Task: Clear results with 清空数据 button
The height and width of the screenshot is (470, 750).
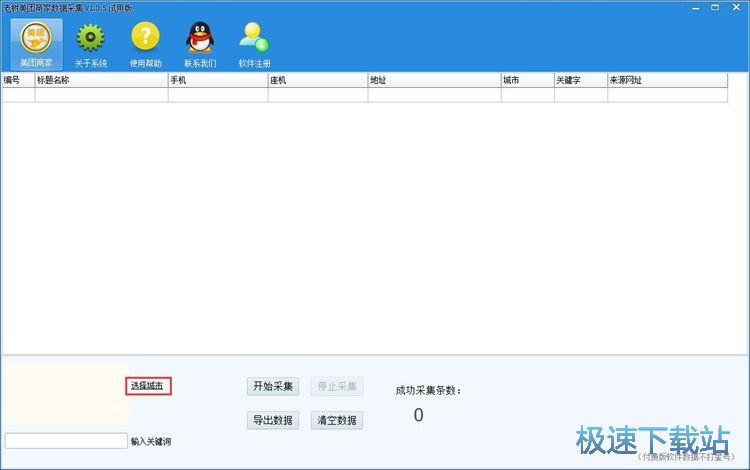Action: point(337,420)
